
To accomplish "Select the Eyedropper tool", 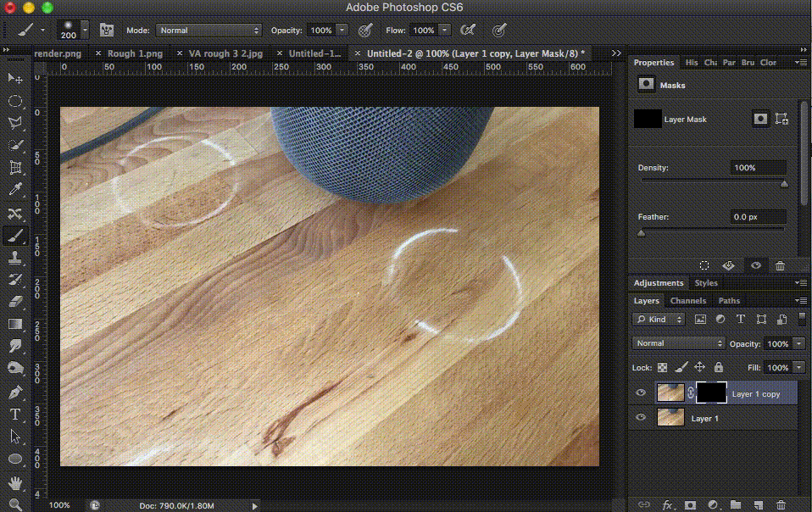I will pyautogui.click(x=15, y=190).
